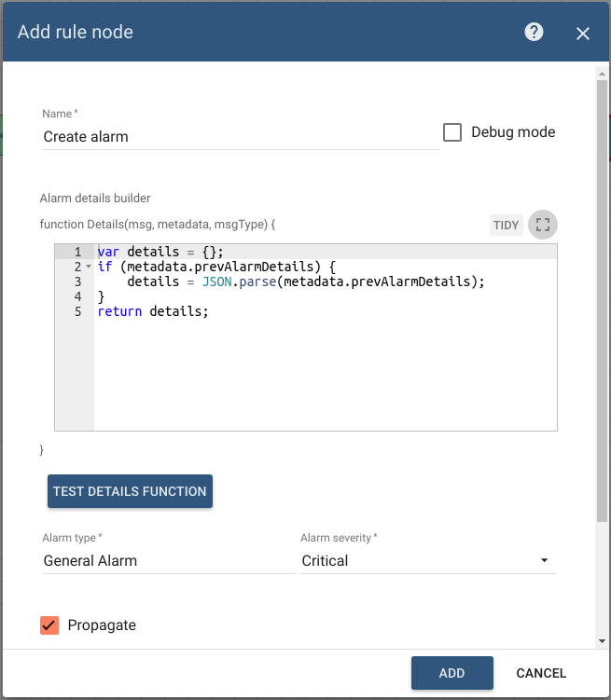Image resolution: width=611 pixels, height=700 pixels.
Task: Click the Tidy code button
Action: (x=506, y=225)
